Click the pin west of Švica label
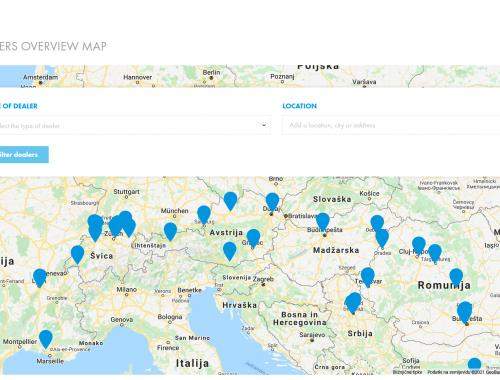Image resolution: width=500 pixels, height=380 pixels. pos(77,254)
